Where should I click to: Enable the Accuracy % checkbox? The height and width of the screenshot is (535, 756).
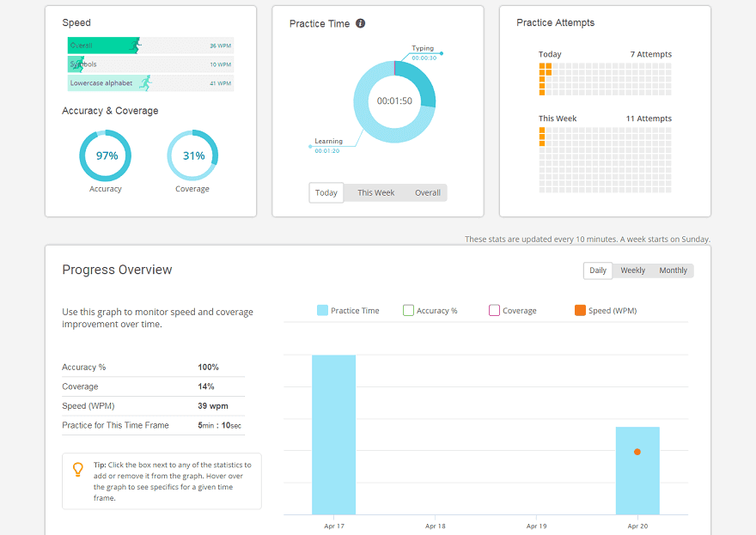pyautogui.click(x=409, y=311)
